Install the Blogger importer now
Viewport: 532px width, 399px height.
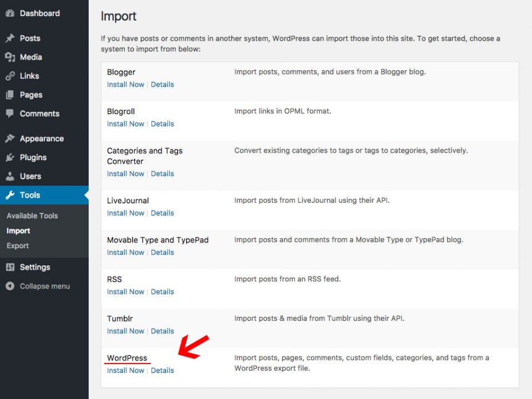point(125,85)
